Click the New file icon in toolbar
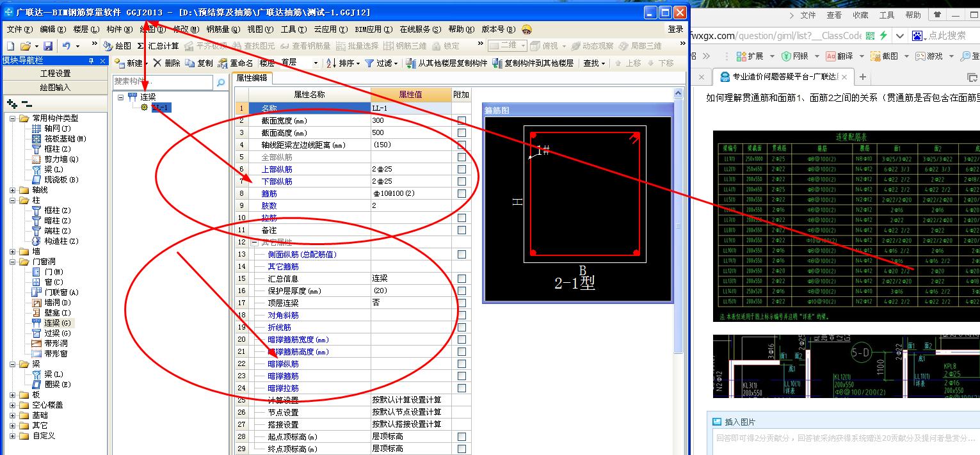This screenshot has width=980, height=455. pos(10,46)
